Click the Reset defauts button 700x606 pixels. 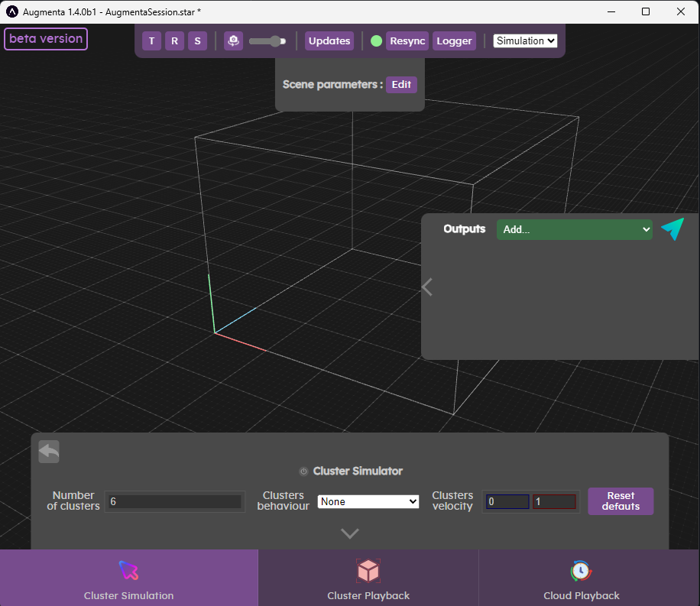point(621,501)
